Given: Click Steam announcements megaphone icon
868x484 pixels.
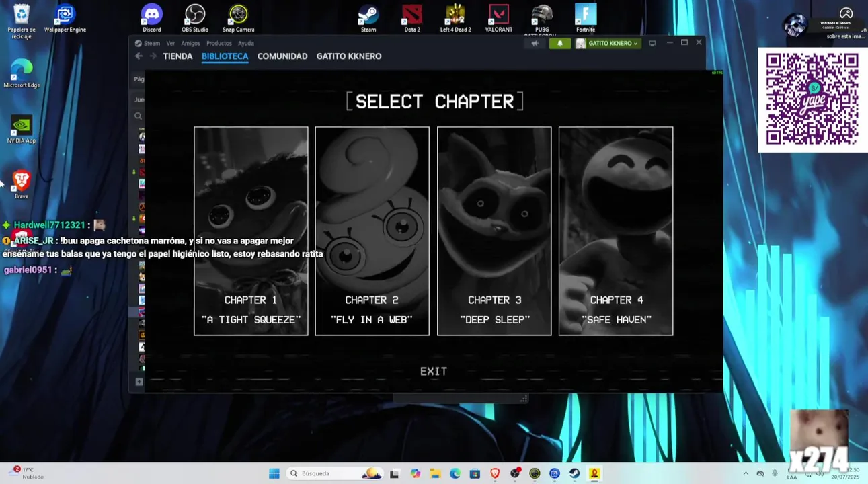Looking at the screenshot, I should (x=535, y=43).
